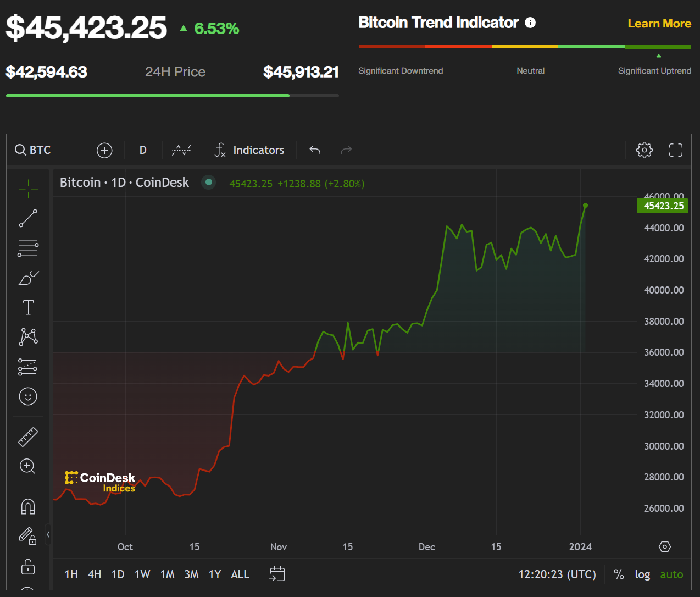Open the chart style dropdown
Screen dimensions: 700x597
[181, 150]
